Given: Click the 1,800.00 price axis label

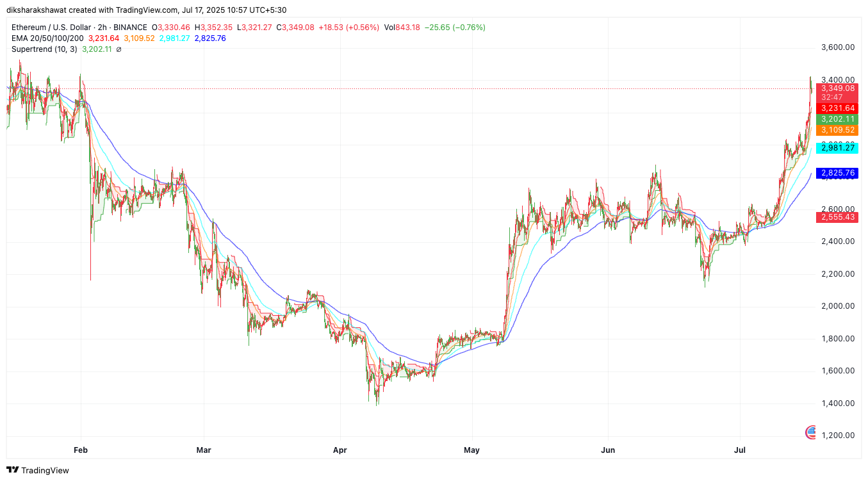Looking at the screenshot, I should pos(838,339).
